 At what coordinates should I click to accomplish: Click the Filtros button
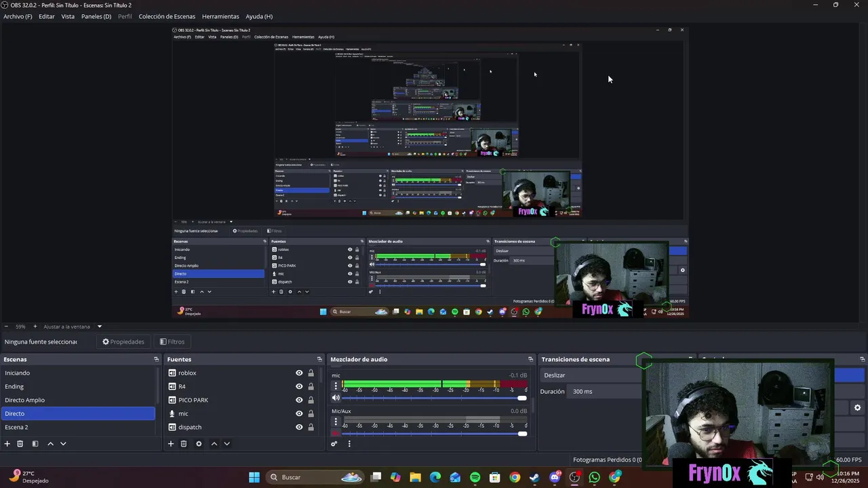coord(172,342)
